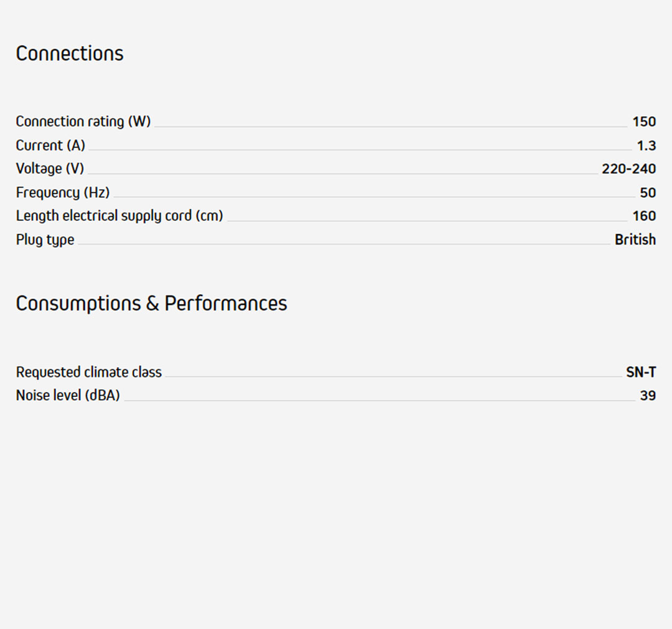
Task: Click the frequency value 50
Action: (648, 193)
